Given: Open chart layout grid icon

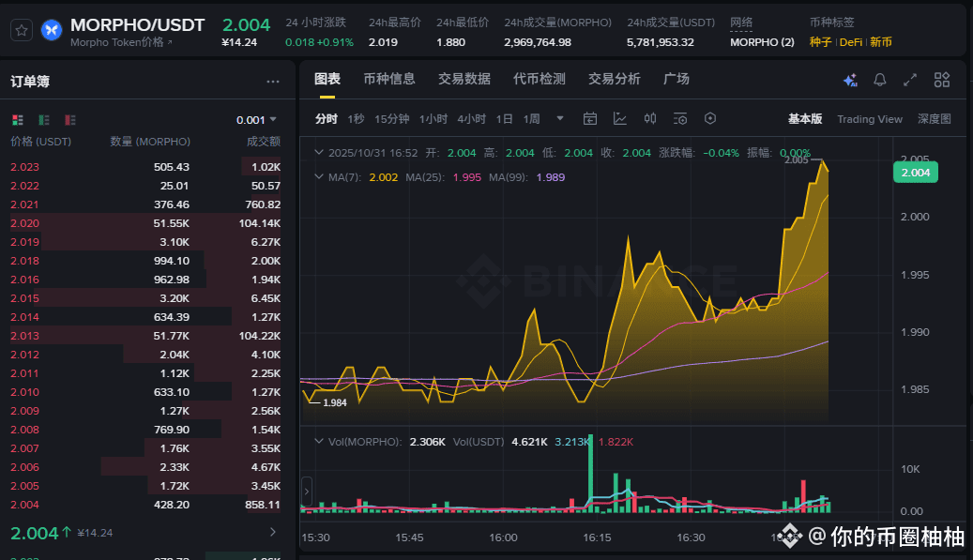Looking at the screenshot, I should [942, 80].
